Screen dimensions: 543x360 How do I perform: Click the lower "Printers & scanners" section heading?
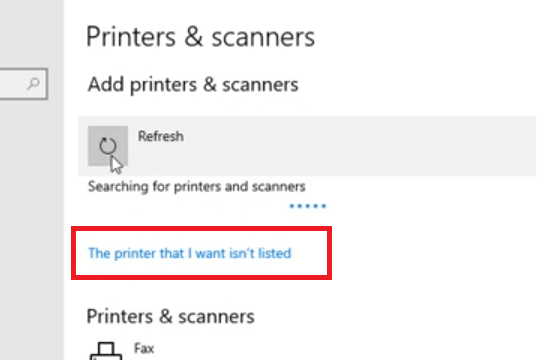click(170, 316)
